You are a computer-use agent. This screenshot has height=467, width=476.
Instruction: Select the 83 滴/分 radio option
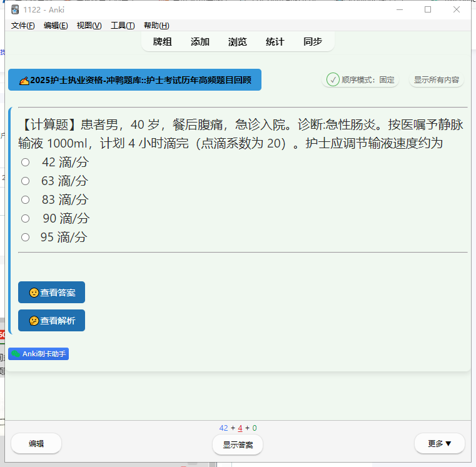25,199
